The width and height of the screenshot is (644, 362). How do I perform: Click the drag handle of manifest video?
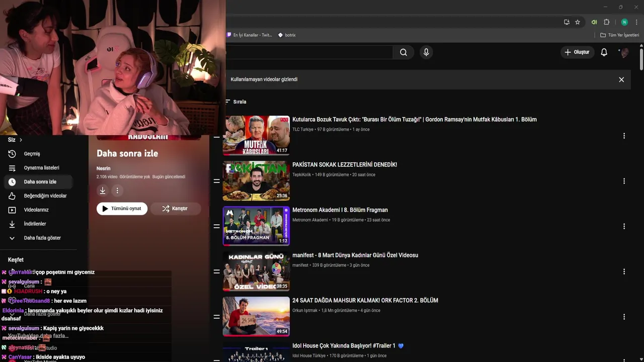click(217, 271)
